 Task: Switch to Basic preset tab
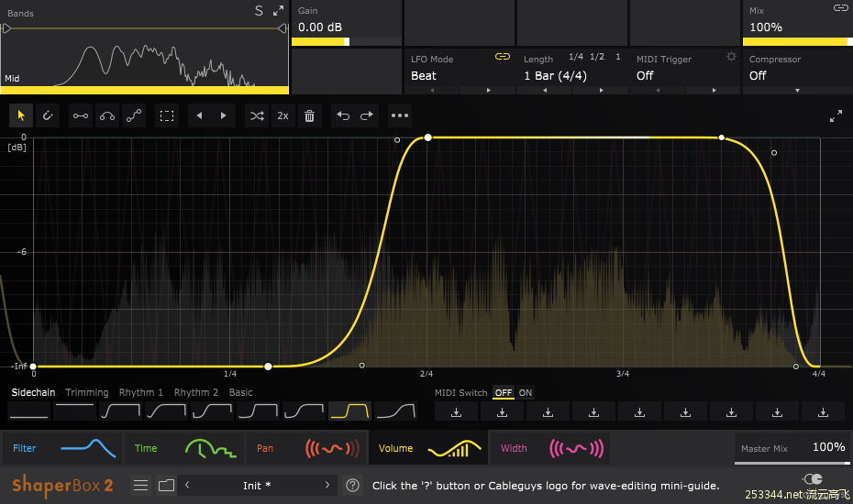click(x=240, y=392)
